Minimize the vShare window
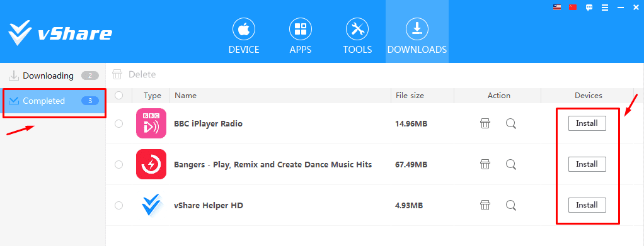 click(621, 8)
